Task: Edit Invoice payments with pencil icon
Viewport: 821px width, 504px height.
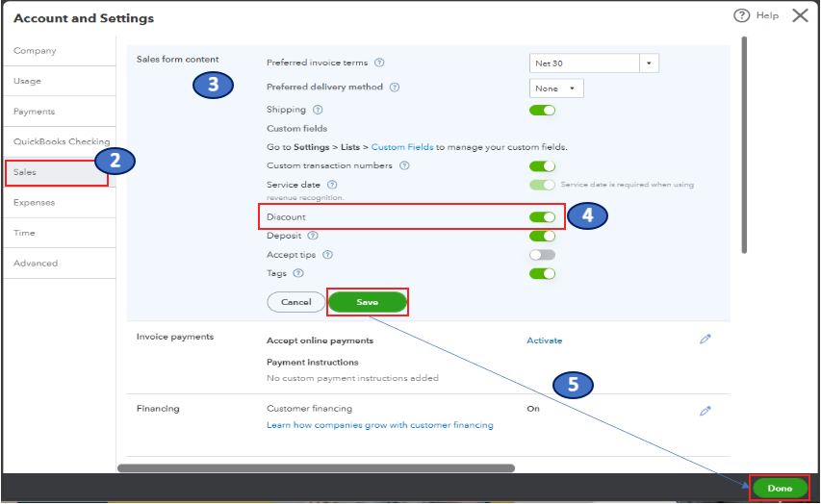Action: pos(706,340)
